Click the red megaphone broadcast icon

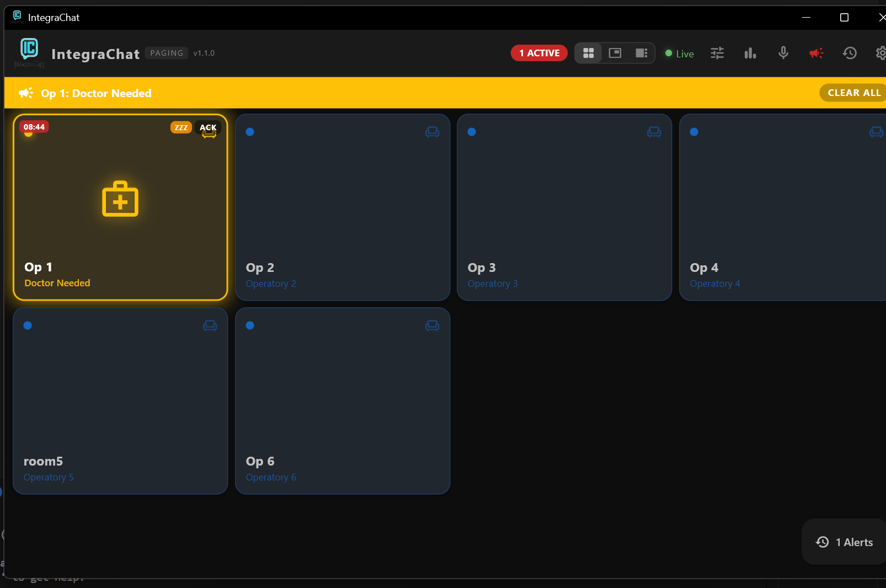tap(816, 53)
